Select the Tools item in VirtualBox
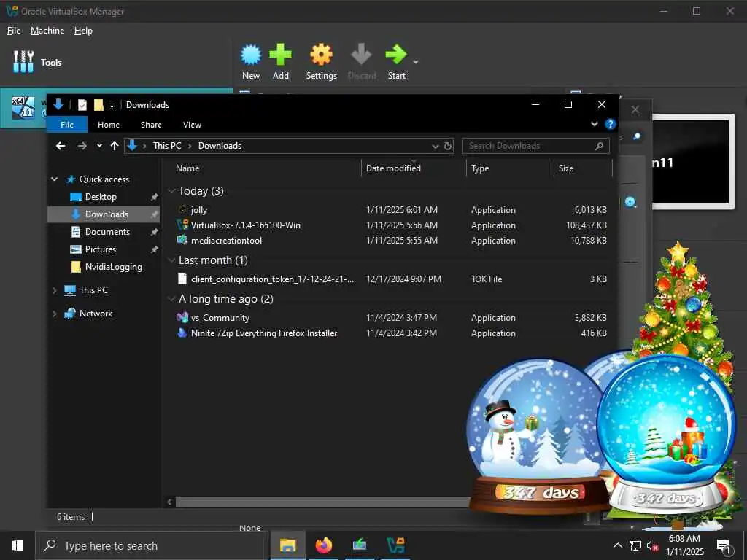This screenshot has width=747, height=560. coord(37,62)
